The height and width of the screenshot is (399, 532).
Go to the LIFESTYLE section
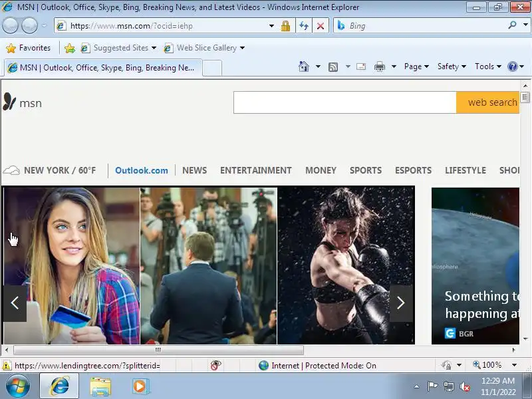(465, 170)
